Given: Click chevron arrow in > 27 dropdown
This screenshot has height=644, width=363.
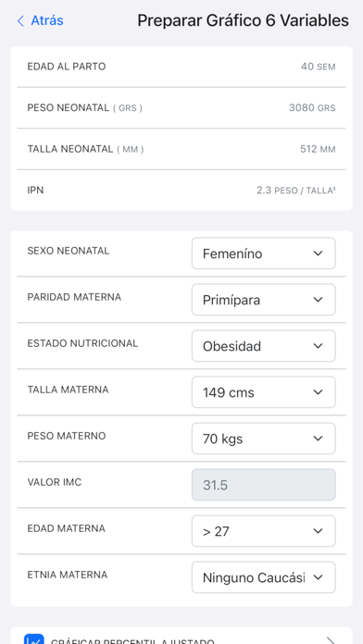Looking at the screenshot, I should coord(318,531).
